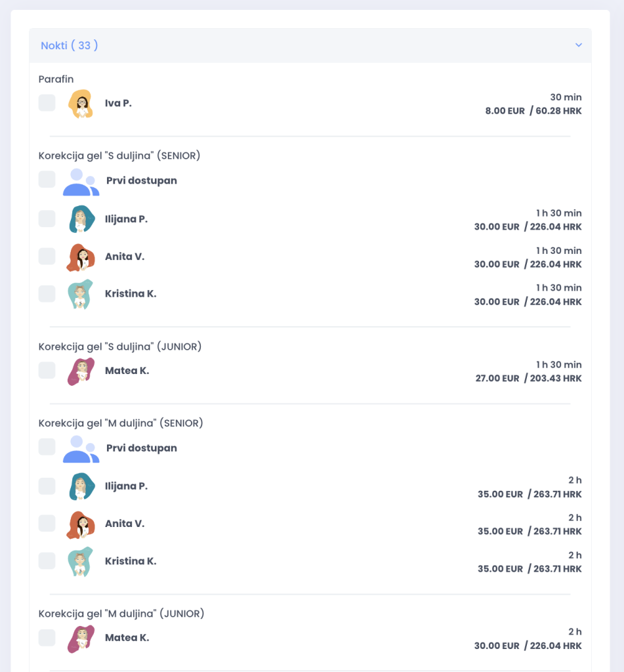
Task: Click the Nokti ( 33 ) category header
Action: 70,45
